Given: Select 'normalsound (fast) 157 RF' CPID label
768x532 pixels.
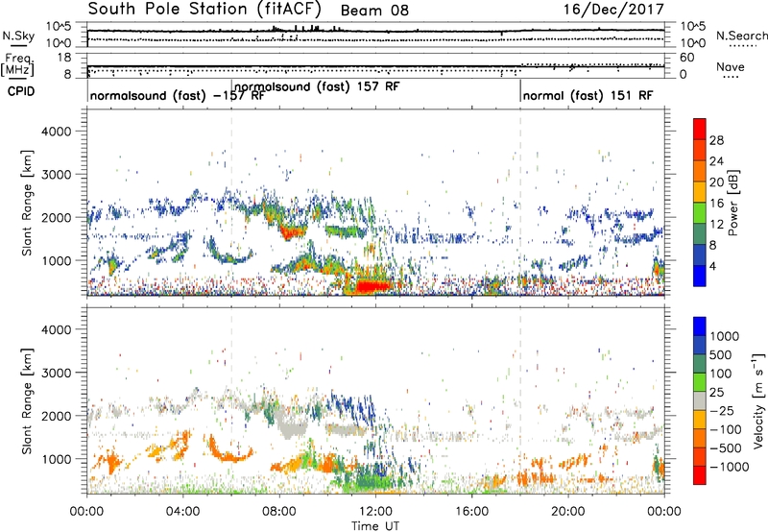Looking at the screenshot, I should [317, 86].
